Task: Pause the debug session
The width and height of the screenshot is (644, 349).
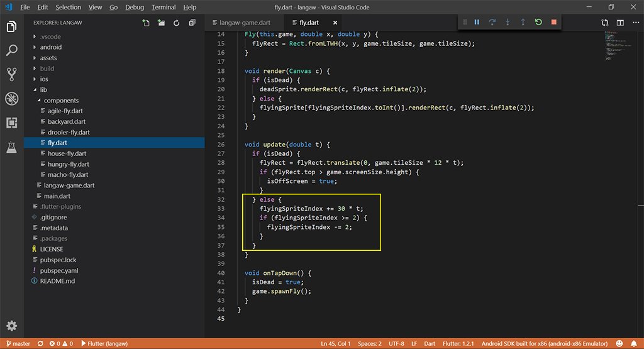Action: click(477, 23)
